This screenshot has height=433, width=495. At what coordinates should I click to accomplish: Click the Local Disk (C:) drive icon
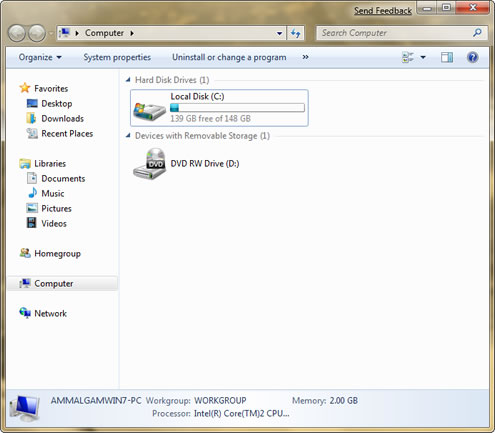pyautogui.click(x=149, y=111)
